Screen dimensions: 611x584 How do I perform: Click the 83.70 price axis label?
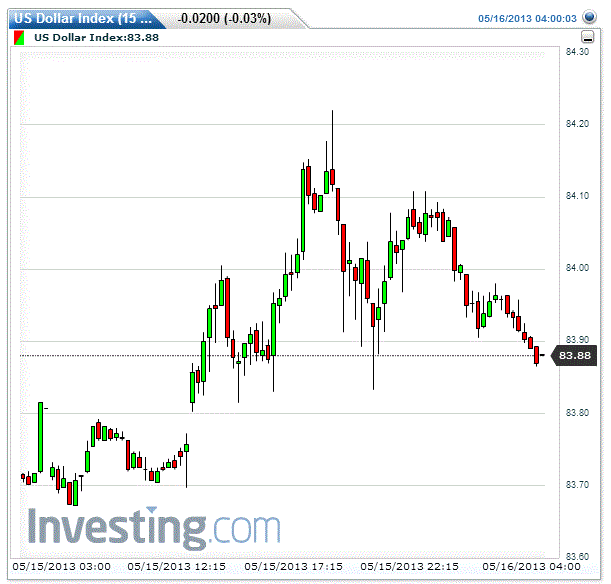577,485
